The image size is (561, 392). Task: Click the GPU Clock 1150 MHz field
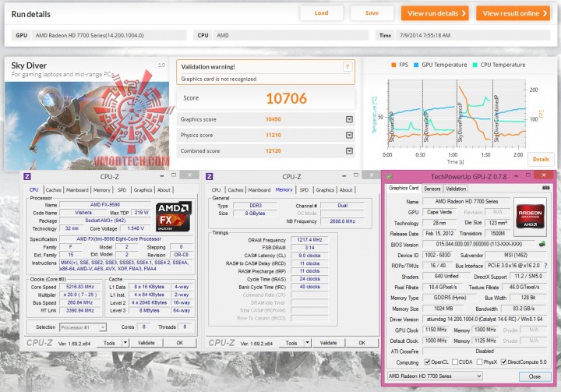[436, 330]
